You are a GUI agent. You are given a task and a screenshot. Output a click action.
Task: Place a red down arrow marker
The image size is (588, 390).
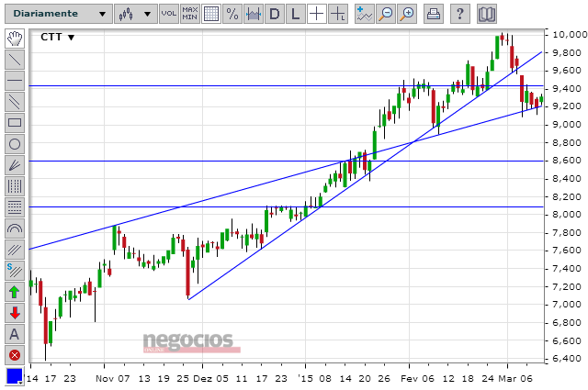click(x=15, y=312)
